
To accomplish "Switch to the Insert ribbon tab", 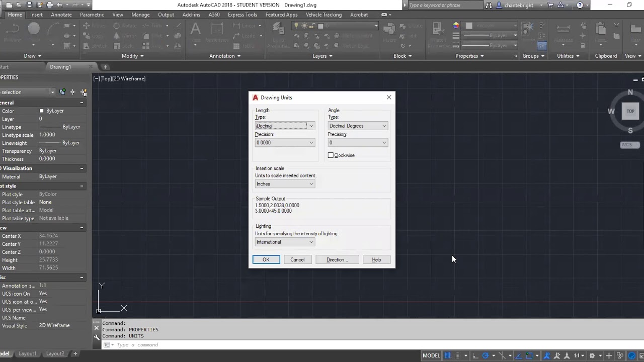I will tap(36, 15).
